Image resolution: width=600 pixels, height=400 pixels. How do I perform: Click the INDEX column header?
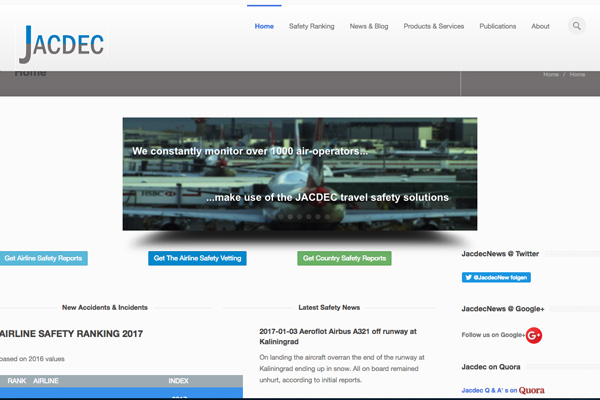[178, 381]
